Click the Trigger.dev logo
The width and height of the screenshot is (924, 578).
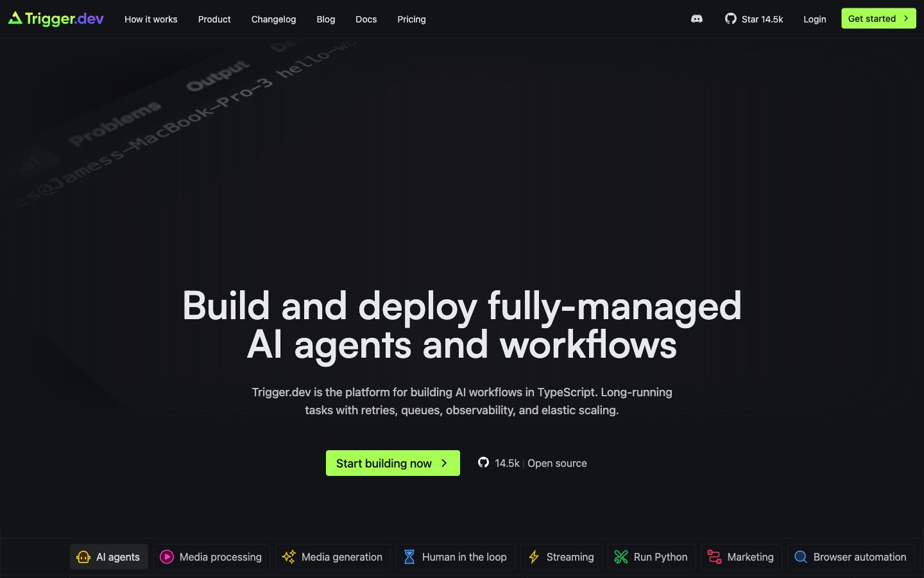coord(56,19)
